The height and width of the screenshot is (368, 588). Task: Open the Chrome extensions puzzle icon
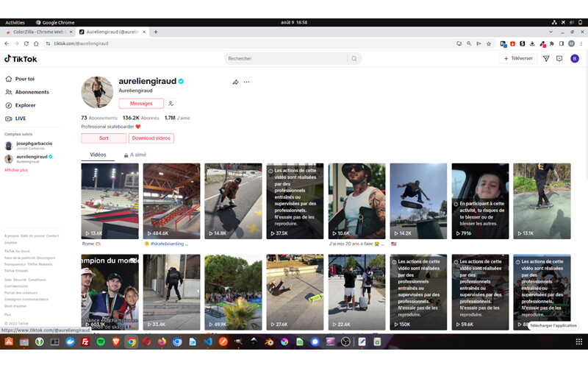pyautogui.click(x=552, y=43)
